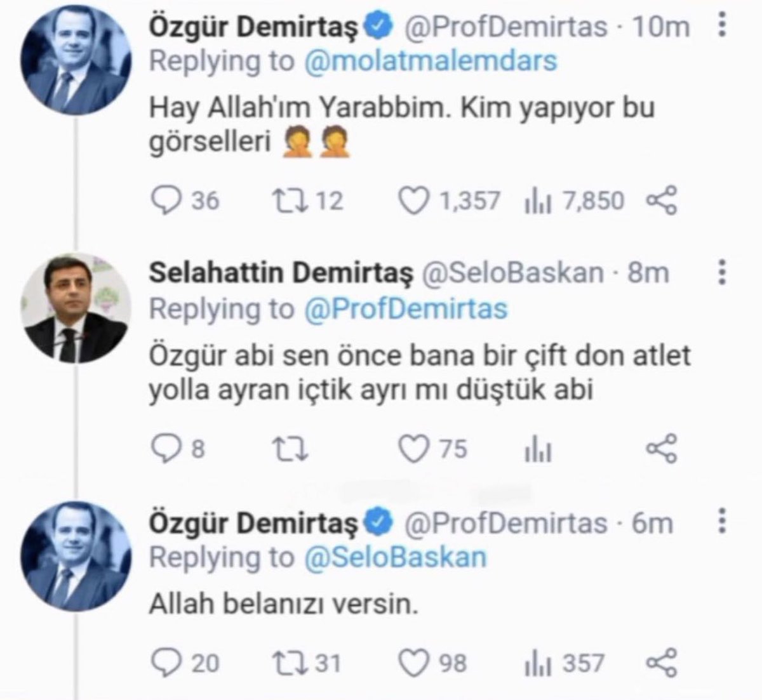Open more options for the 8m tweet

point(721,272)
